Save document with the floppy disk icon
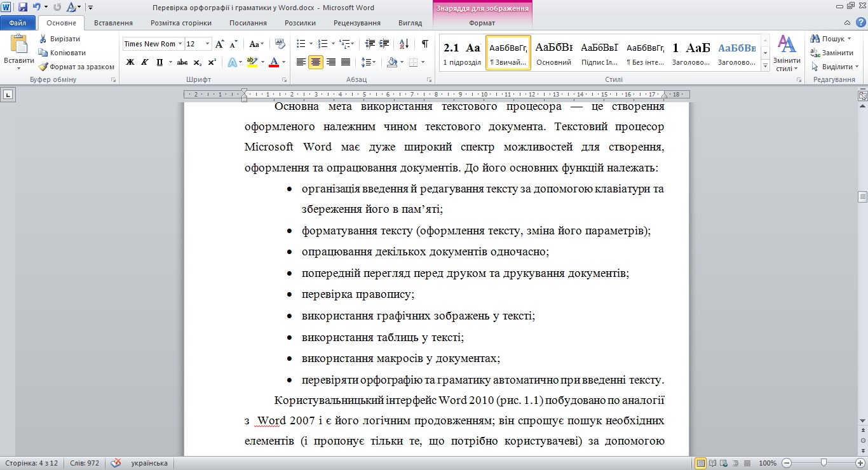Viewport: 868px width, 470px height. pyautogui.click(x=22, y=8)
